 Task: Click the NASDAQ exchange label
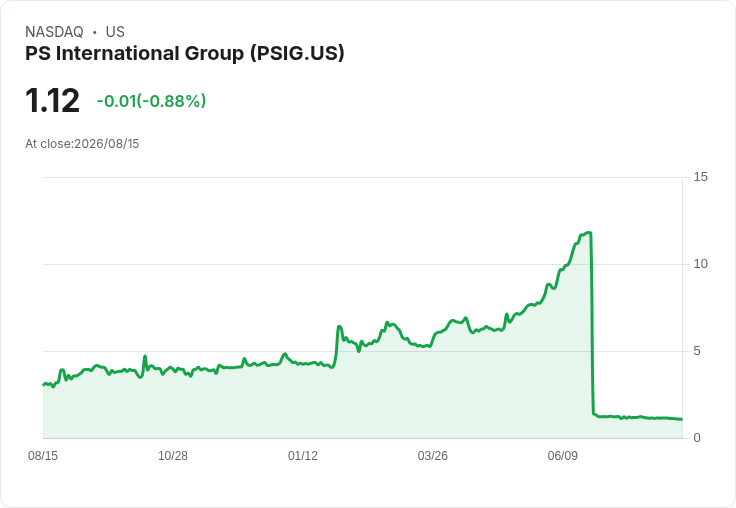(54, 32)
